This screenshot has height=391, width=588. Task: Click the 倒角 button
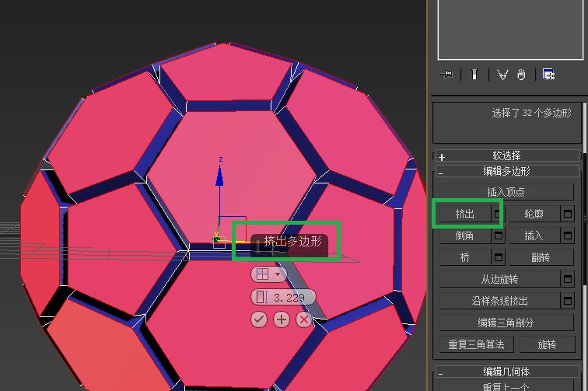click(x=465, y=236)
